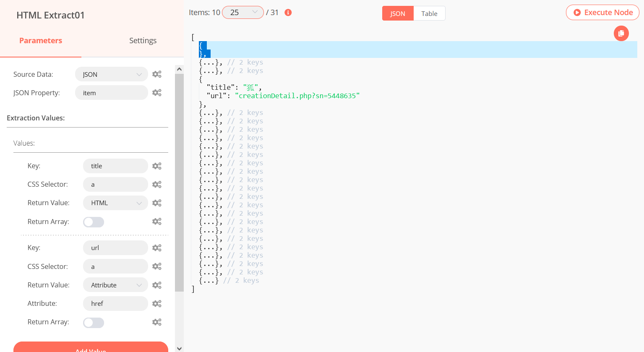644x352 pixels.
Task: Click the gear next to the title CSS Selector
Action: (x=157, y=184)
